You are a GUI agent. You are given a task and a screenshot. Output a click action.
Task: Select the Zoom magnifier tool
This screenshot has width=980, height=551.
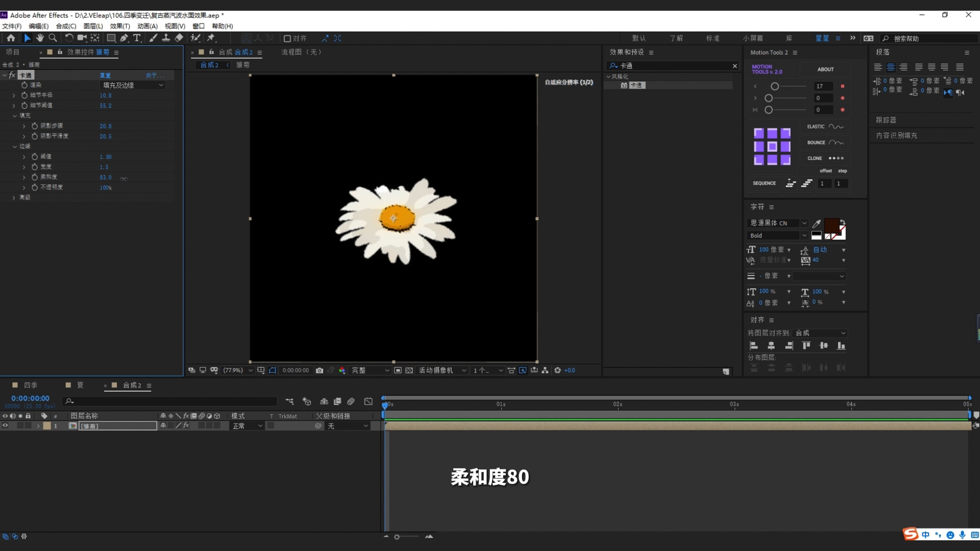click(53, 38)
